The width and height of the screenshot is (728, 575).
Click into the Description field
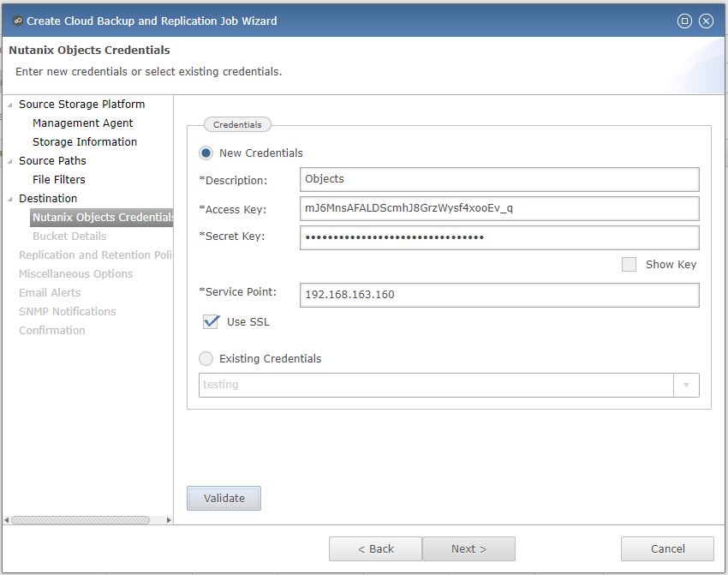[x=499, y=179]
